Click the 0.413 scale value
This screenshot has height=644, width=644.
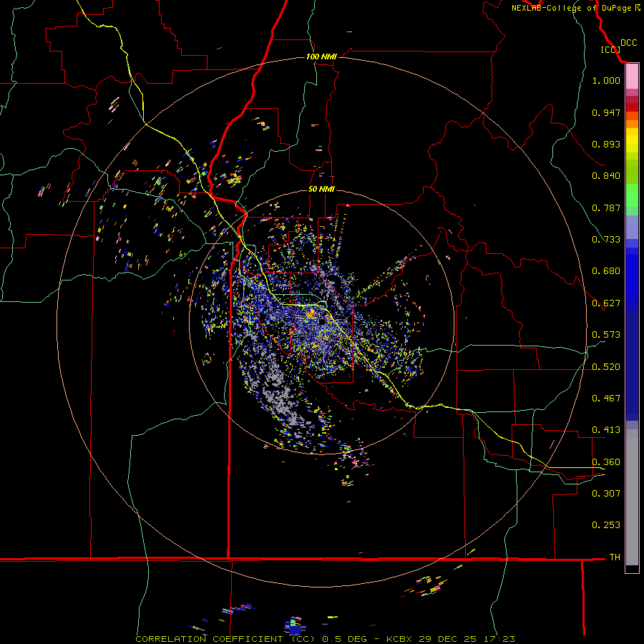click(606, 430)
